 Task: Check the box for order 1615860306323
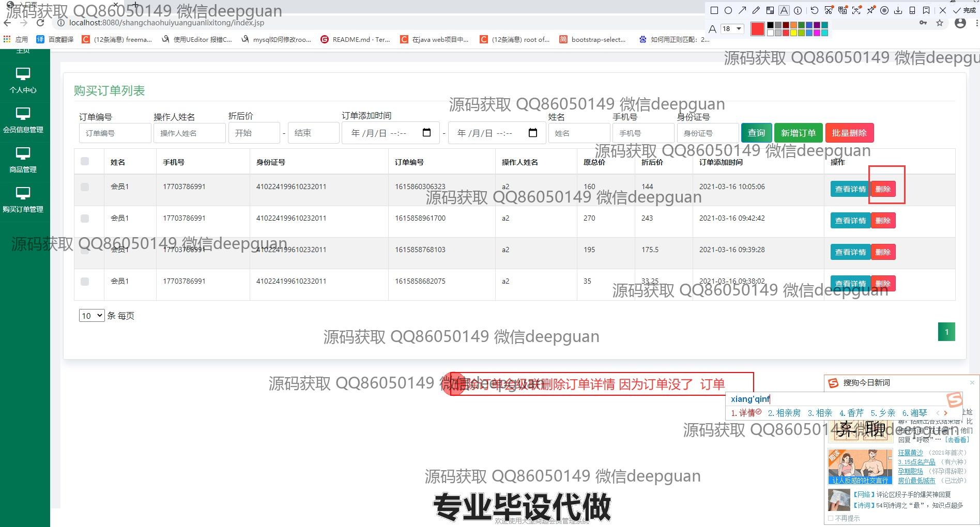click(x=85, y=187)
